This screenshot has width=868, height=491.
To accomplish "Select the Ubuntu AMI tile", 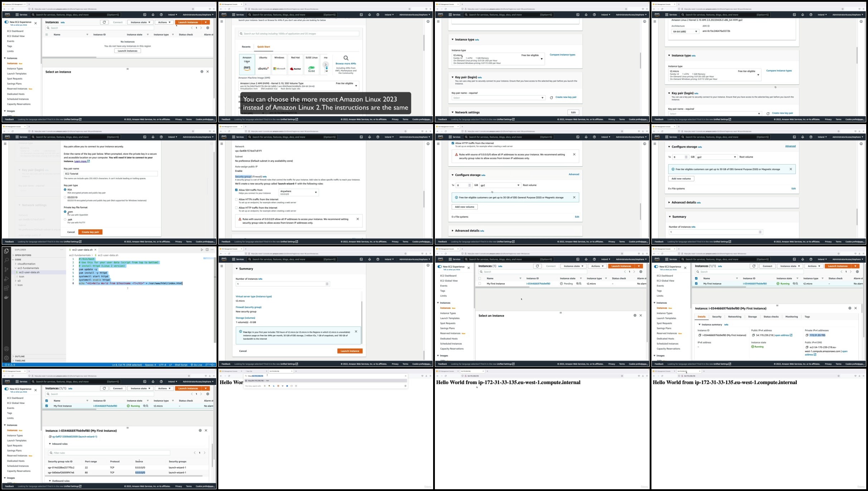I will coord(263,64).
